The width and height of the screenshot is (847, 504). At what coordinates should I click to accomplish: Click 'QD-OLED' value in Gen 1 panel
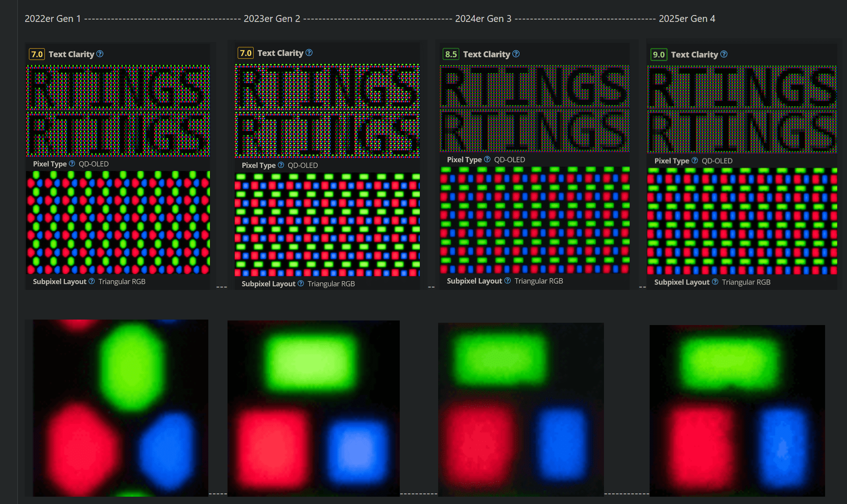point(94,164)
